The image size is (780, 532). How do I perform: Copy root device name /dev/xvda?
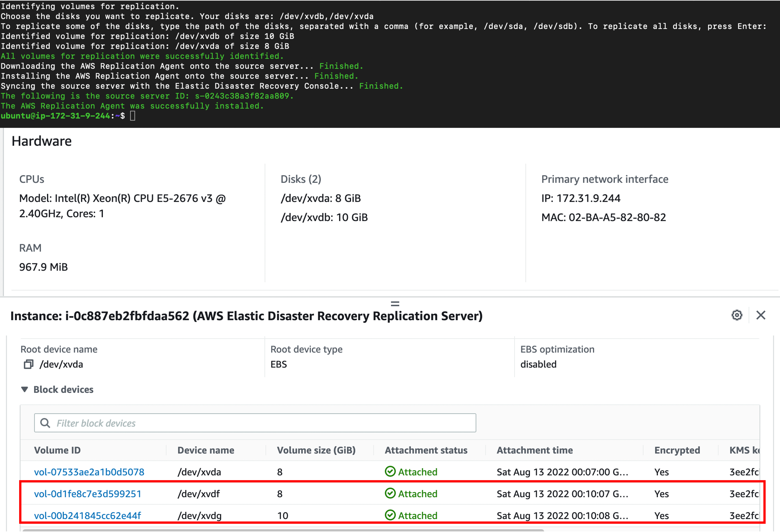tap(29, 364)
